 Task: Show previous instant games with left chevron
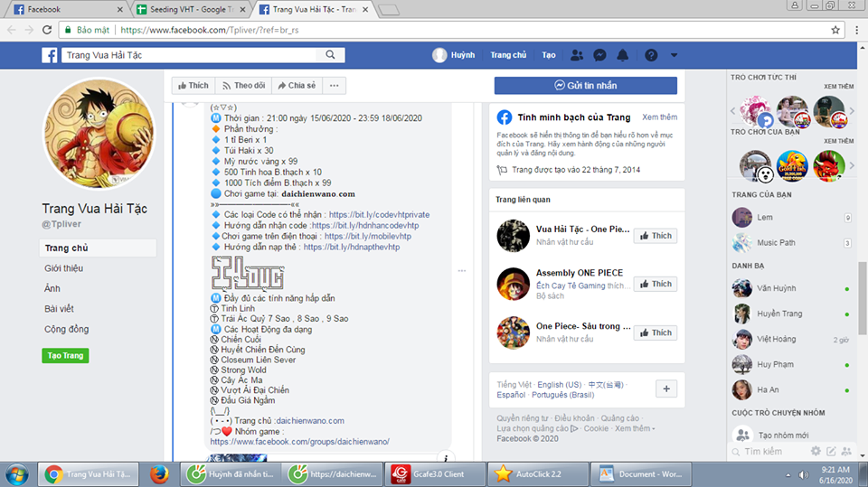point(733,111)
